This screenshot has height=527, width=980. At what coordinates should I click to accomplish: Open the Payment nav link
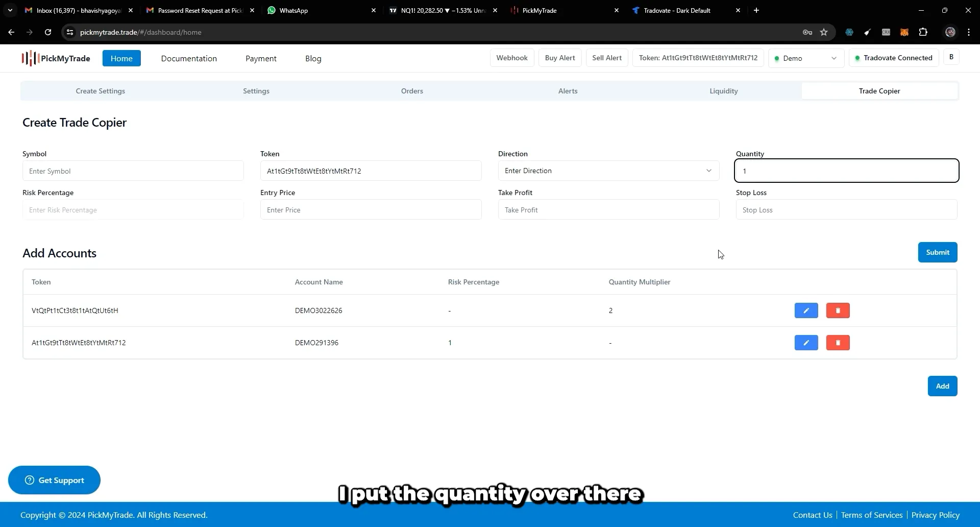point(261,58)
